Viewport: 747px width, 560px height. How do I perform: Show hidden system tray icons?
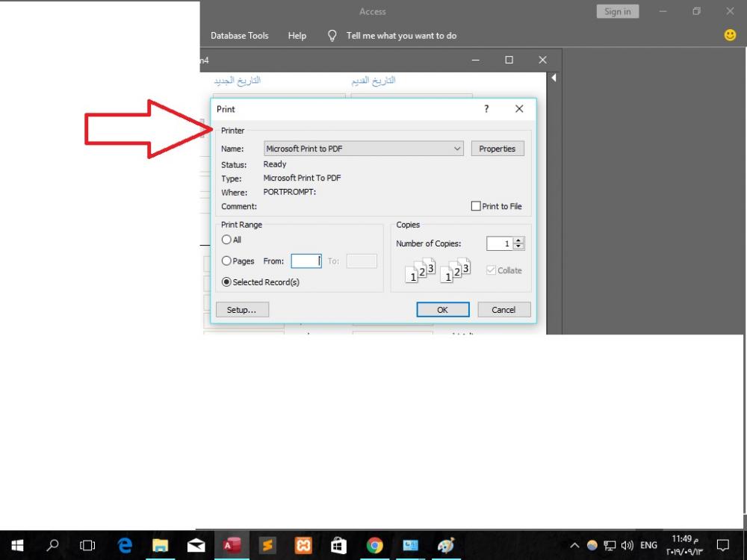pyautogui.click(x=574, y=545)
